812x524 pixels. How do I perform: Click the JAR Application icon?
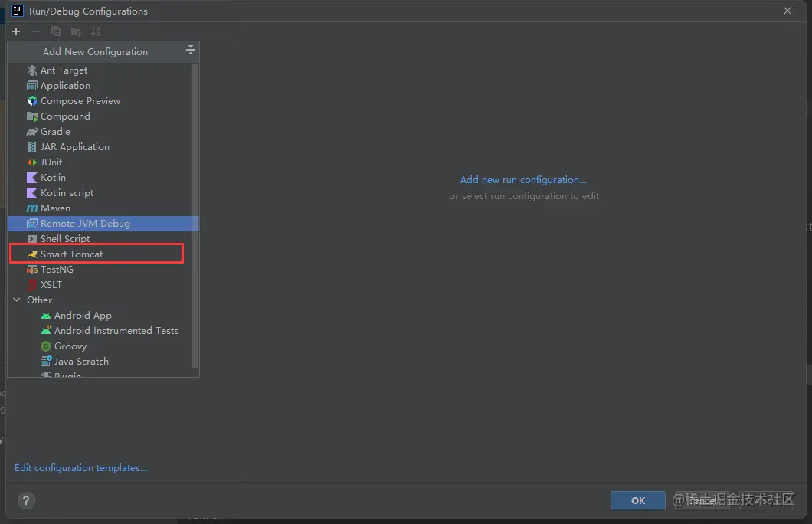click(x=32, y=147)
